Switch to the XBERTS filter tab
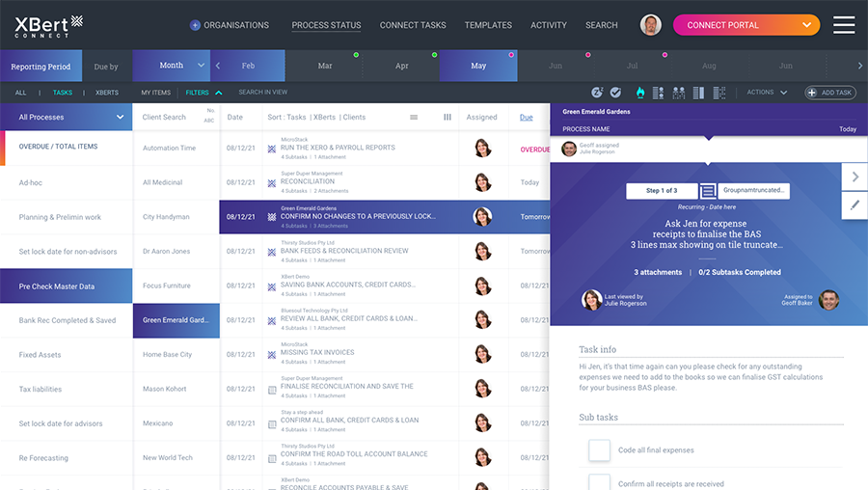This screenshot has height=490, width=868. (107, 93)
